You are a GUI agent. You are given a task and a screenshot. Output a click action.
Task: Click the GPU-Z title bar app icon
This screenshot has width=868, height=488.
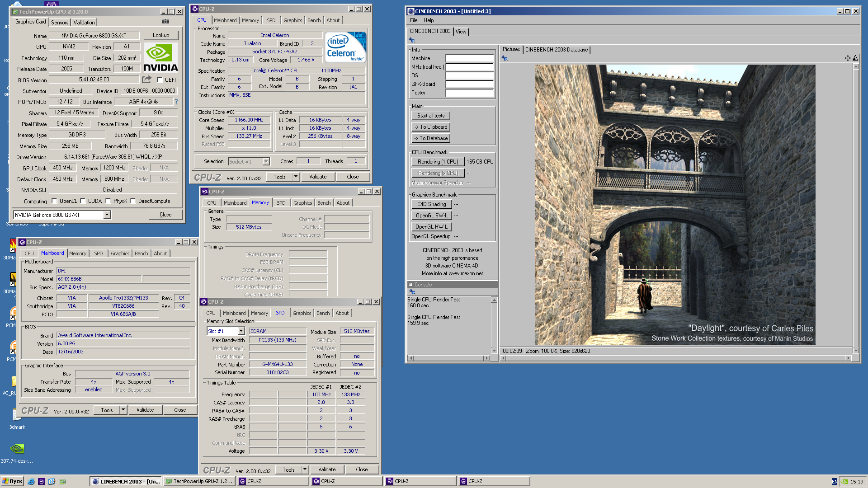[x=15, y=12]
